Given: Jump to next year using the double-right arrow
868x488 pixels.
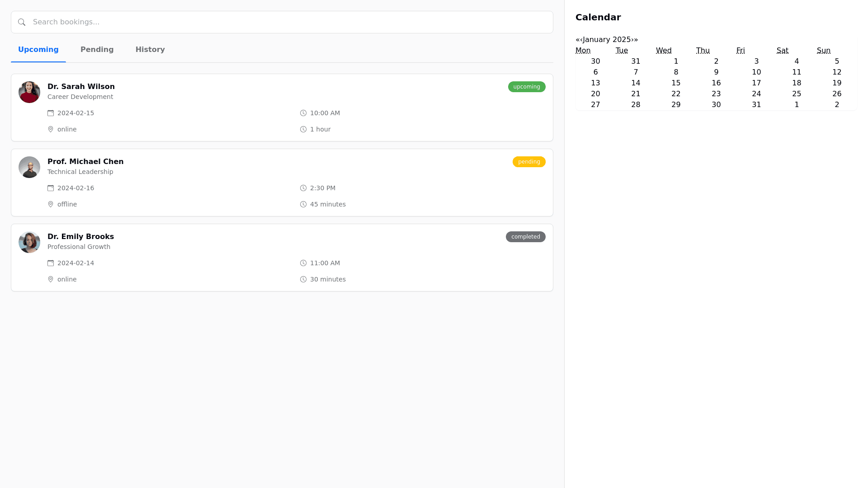Looking at the screenshot, I should click(x=636, y=40).
